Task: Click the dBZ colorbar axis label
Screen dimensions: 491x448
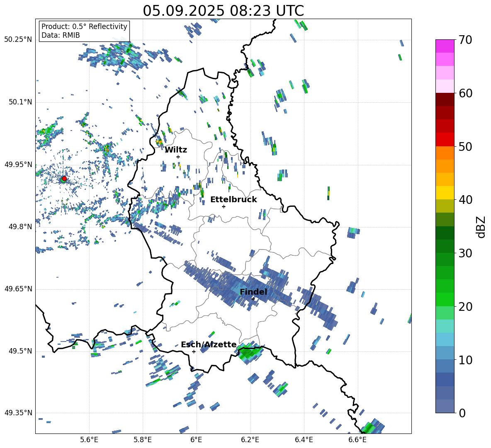Action: click(x=481, y=227)
